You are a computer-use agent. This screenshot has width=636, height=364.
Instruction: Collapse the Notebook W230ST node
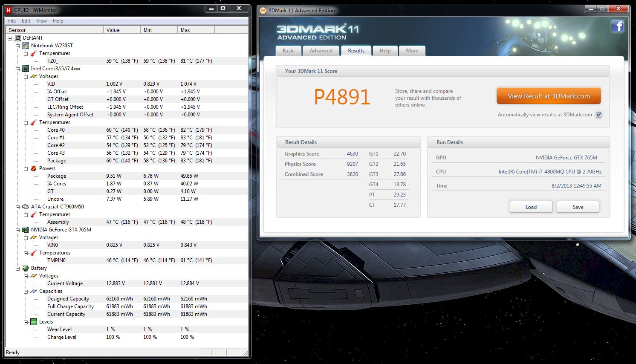pyautogui.click(x=18, y=46)
